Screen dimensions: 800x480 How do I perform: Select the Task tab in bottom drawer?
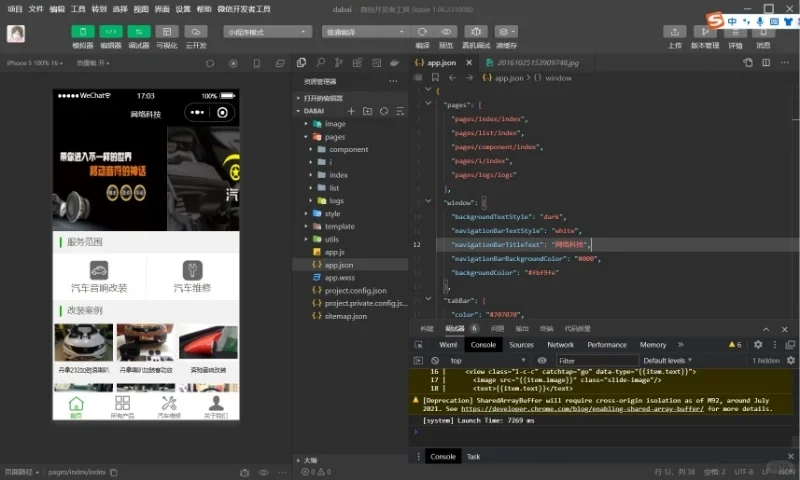(x=473, y=457)
